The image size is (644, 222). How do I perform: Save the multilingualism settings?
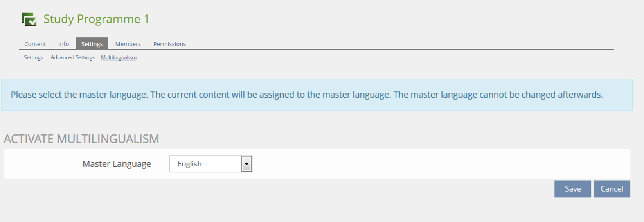tap(572, 189)
